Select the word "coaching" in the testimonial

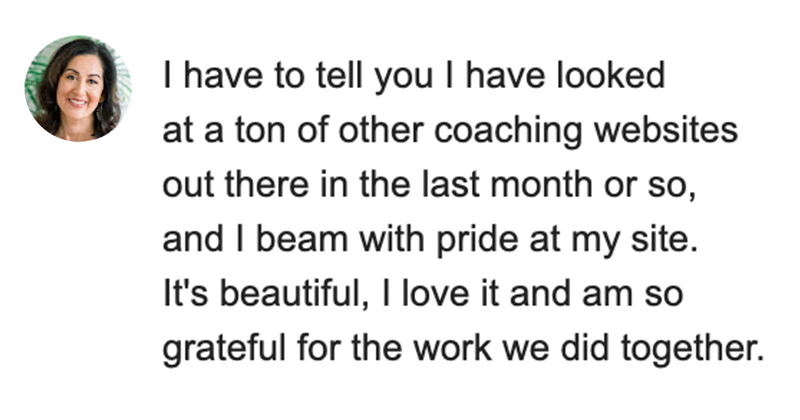[x=508, y=131]
